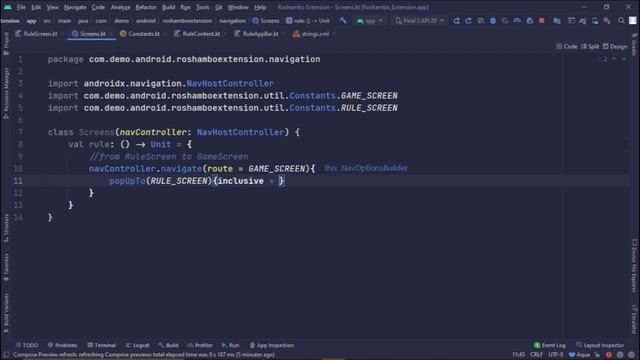Open the Pixel 2 API 29 device dropdown
Viewport: 640px width, 360px height.
[x=419, y=20]
